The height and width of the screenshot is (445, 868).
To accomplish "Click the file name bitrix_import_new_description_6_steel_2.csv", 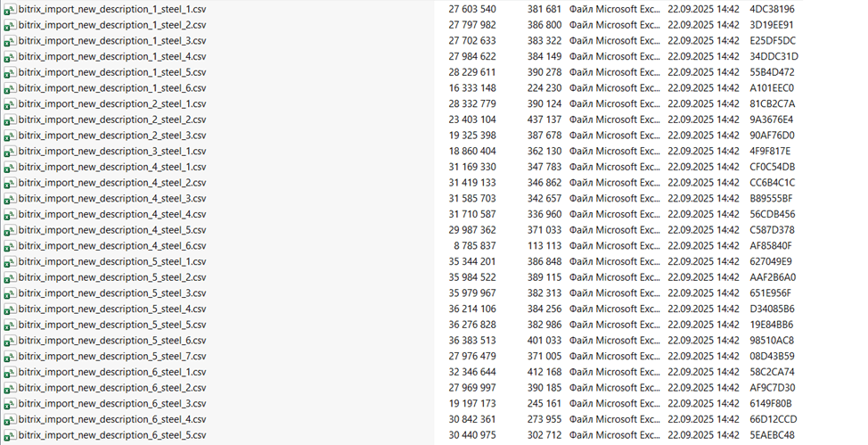I will 112,388.
